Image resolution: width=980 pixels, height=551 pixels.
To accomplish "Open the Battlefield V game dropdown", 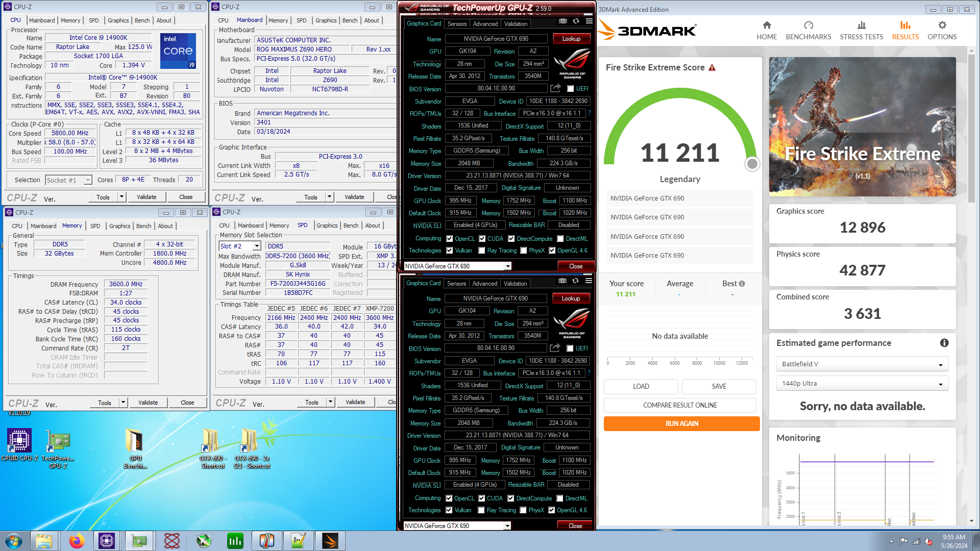I will tap(862, 364).
